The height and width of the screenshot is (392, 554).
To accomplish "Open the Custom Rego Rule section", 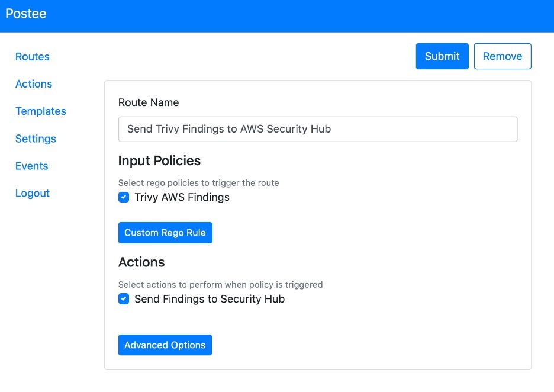I will point(165,233).
